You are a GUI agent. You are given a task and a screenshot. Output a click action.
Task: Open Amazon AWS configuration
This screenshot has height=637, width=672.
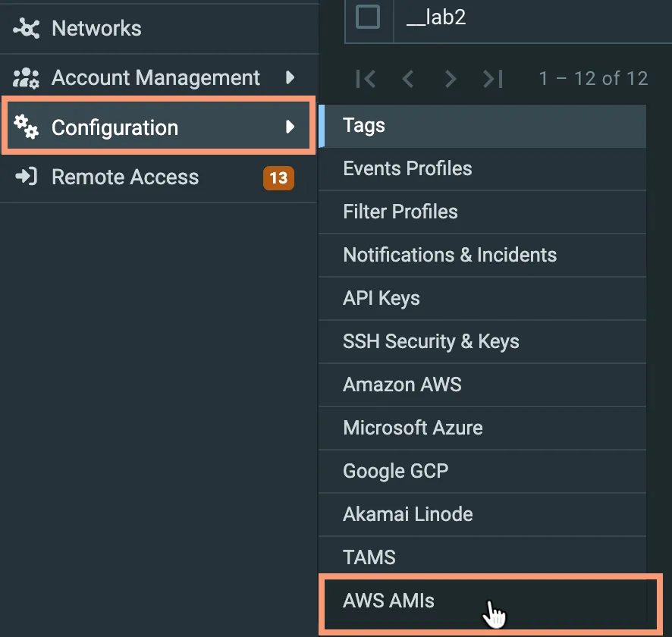pyautogui.click(x=482, y=385)
